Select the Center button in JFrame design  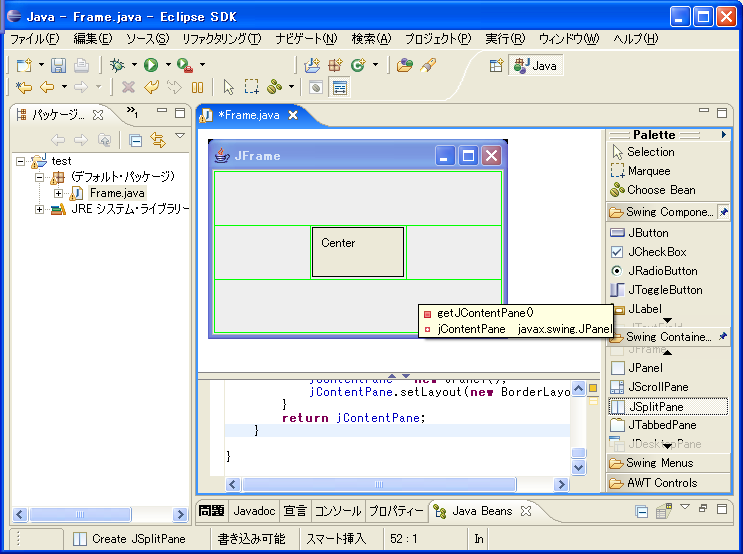coord(358,252)
